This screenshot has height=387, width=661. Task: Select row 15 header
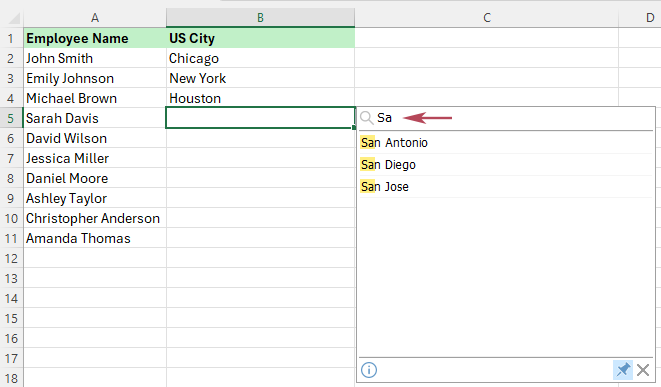coord(11,318)
